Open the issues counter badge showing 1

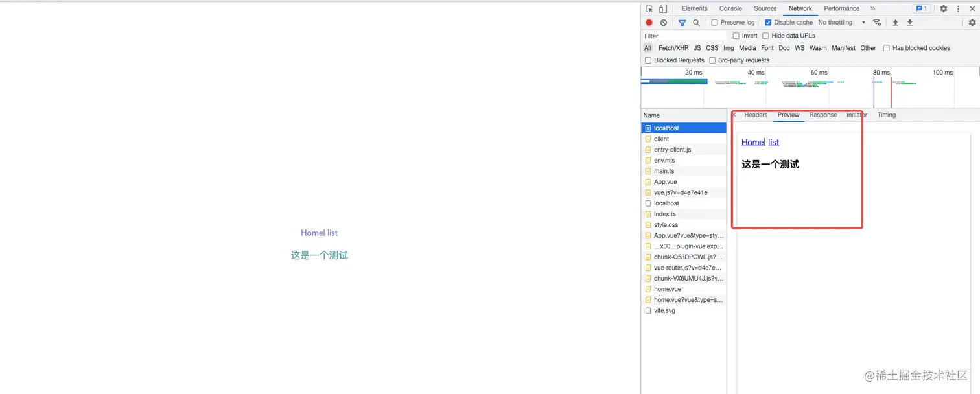(921, 8)
